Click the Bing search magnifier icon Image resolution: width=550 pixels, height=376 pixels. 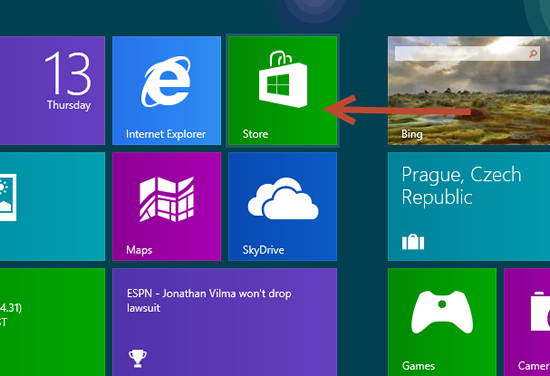click(533, 54)
